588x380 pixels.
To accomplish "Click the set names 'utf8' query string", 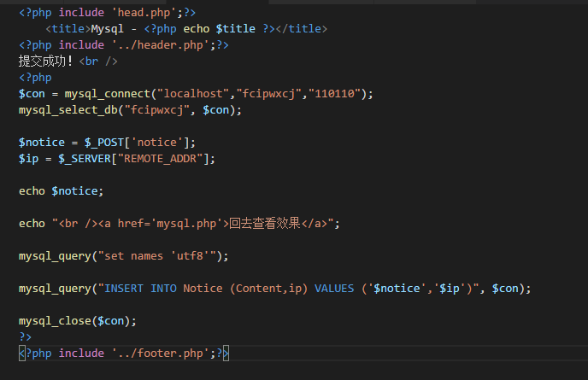I will pos(157,256).
